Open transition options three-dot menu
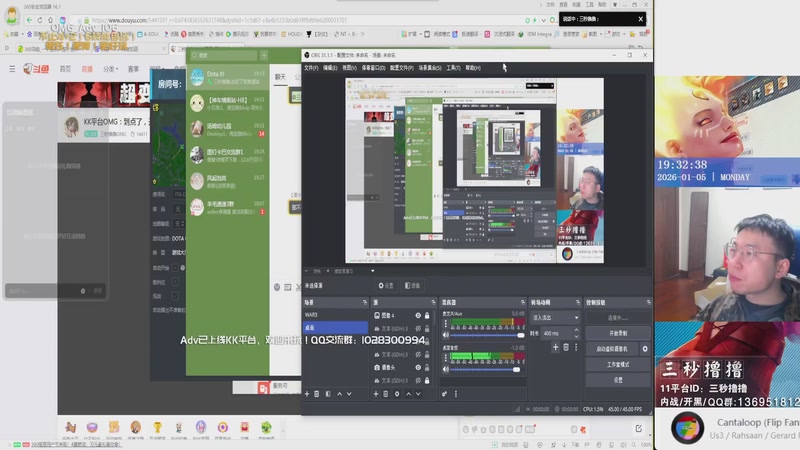800x450 pixels. click(576, 347)
